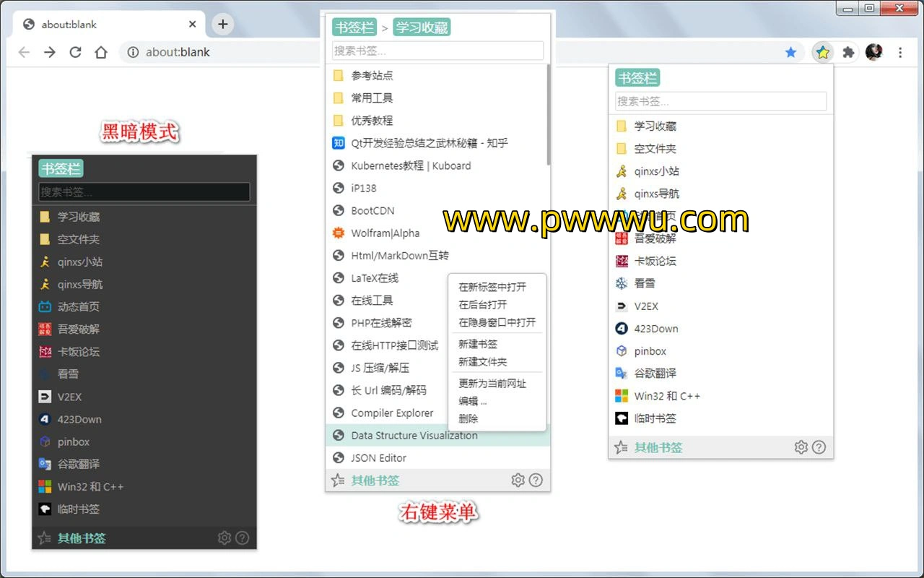Click search box in right bookmark panel
Viewport: 924px width, 578px height.
(720, 101)
